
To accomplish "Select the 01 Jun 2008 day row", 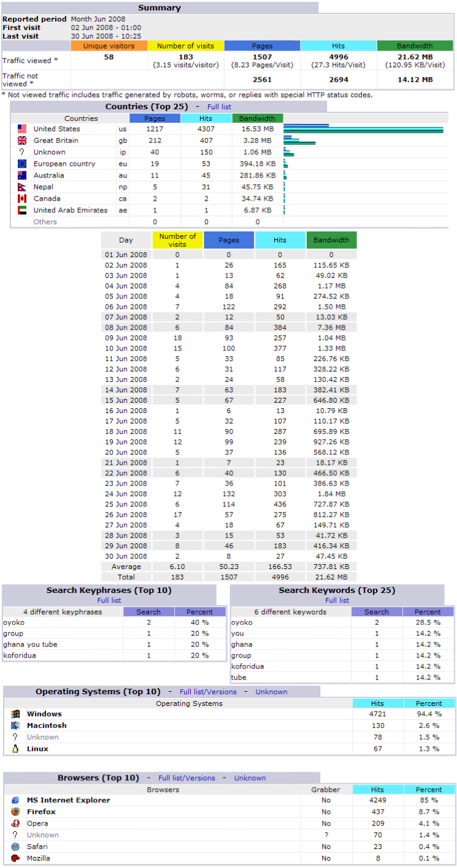I will (x=229, y=254).
